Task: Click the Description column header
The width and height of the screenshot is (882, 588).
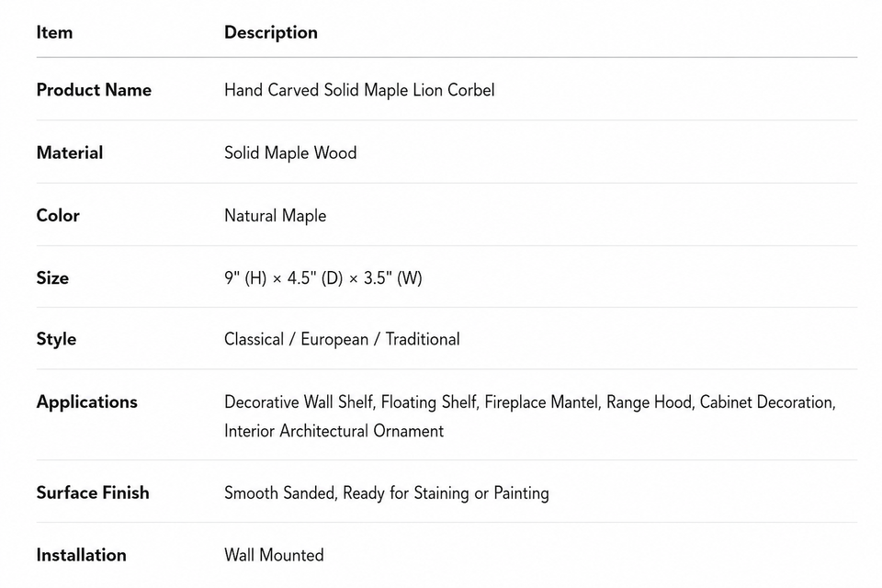Action: (x=270, y=33)
